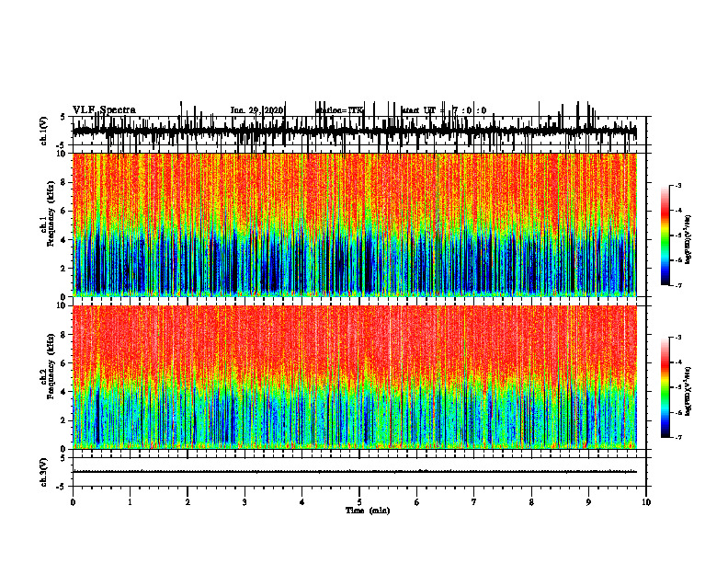Image resolution: width=728 pixels, height=563 pixels.
Task: Click the flat ch.3 waveform trace
Action: pyautogui.click(x=355, y=472)
